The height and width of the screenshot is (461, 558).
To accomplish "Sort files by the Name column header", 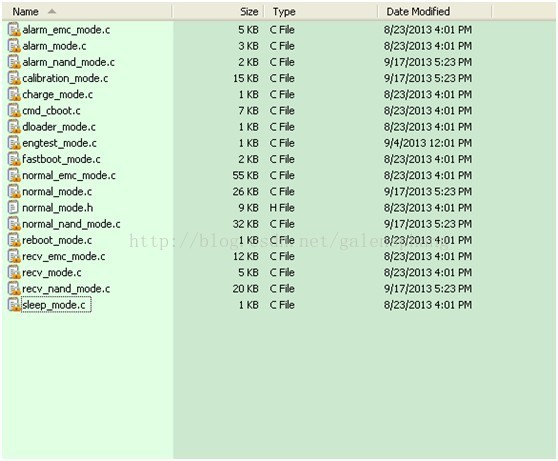I will click(x=87, y=11).
